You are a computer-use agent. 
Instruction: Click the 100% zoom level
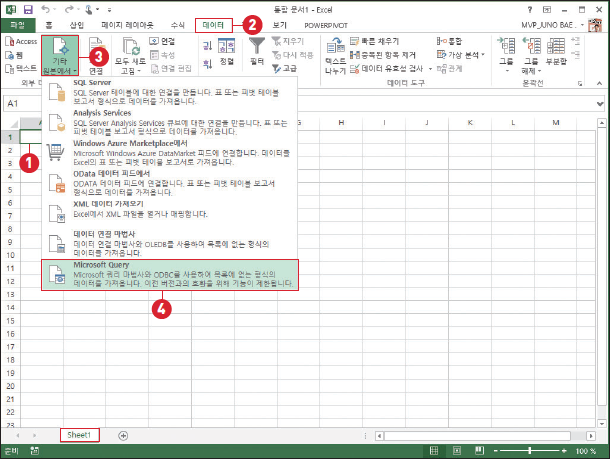point(585,451)
